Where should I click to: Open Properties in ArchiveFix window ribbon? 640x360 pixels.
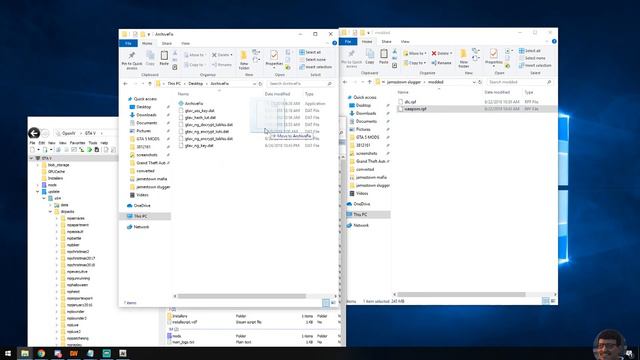(x=274, y=58)
